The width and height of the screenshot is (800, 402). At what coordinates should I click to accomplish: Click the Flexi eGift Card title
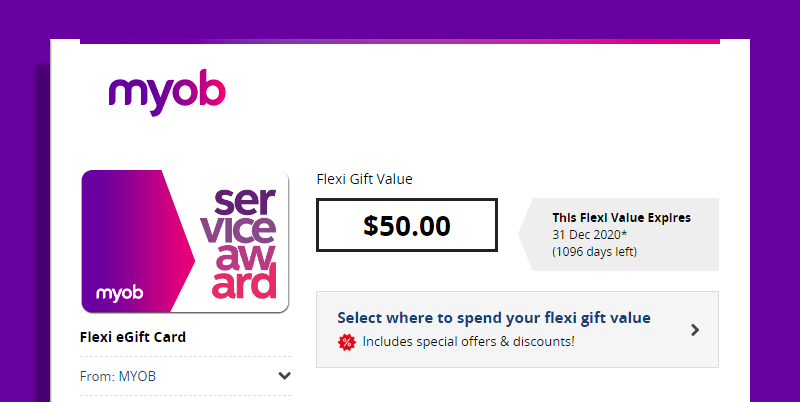coord(133,337)
